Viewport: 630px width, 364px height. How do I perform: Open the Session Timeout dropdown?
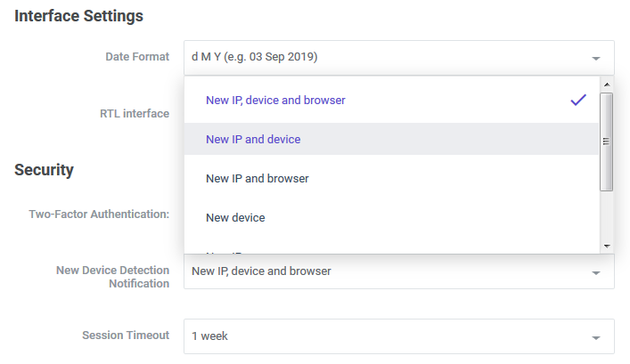pos(399,336)
